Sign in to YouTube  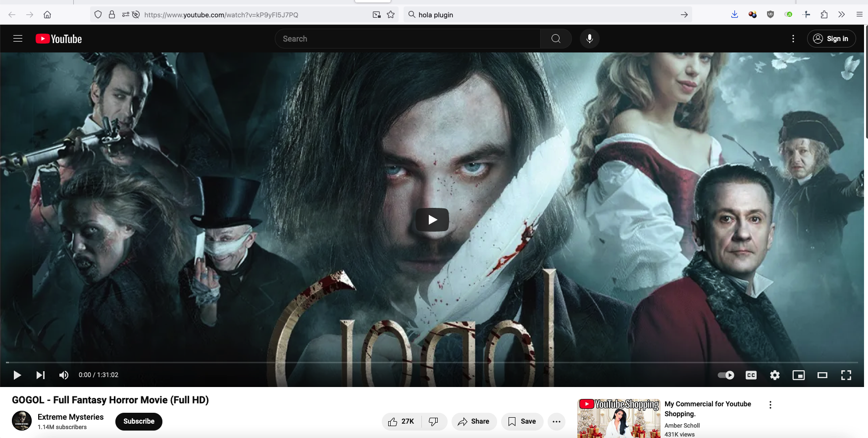[831, 39]
